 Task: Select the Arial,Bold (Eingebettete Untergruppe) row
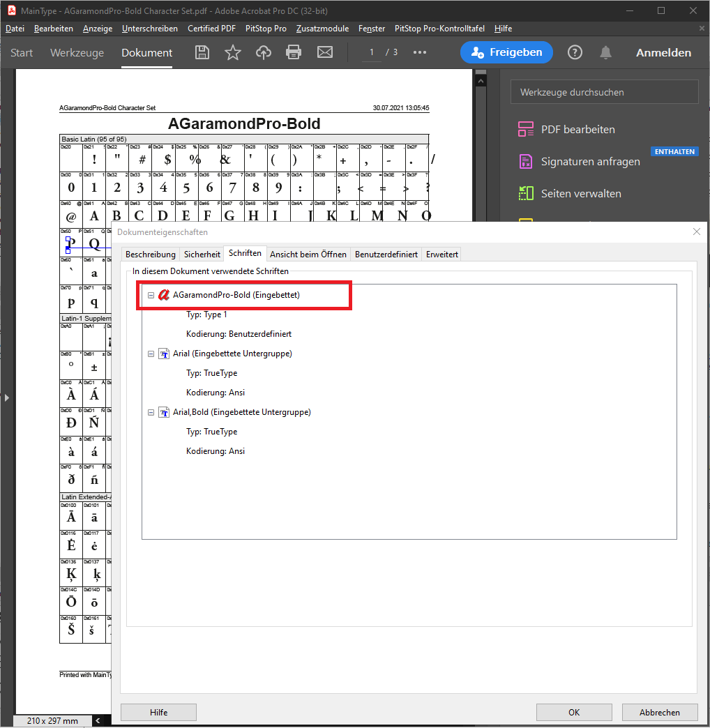click(x=241, y=412)
